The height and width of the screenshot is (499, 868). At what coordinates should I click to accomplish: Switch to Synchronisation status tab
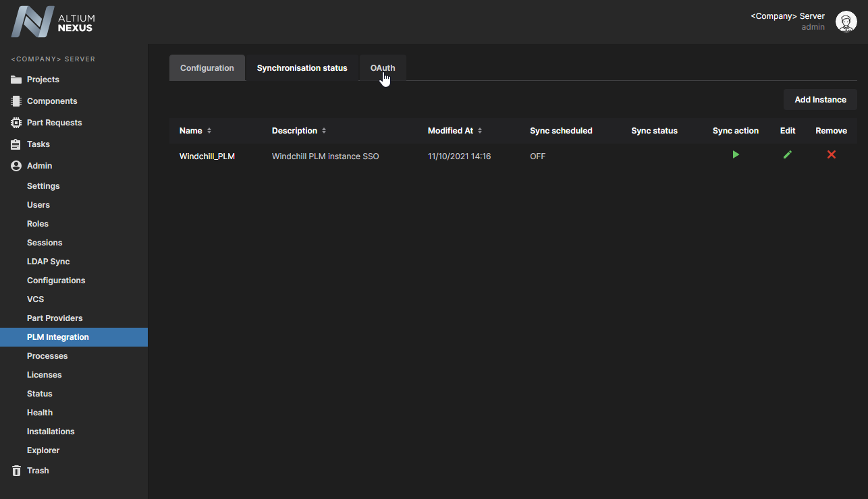pos(302,68)
